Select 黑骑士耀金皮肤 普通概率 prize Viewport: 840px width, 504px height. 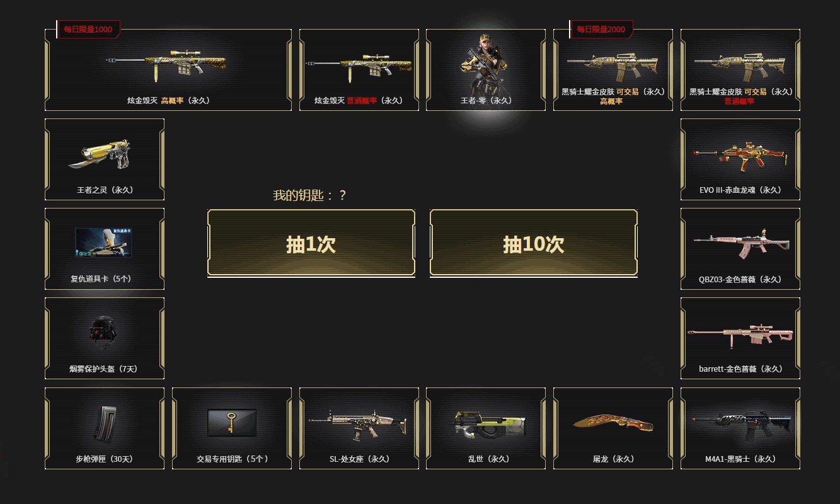[740, 70]
